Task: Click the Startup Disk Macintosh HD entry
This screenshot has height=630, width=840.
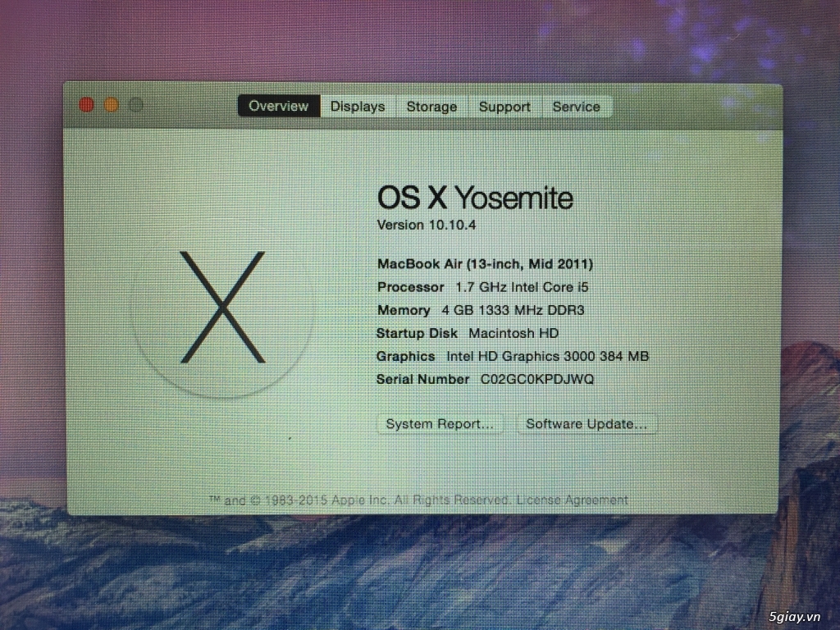Action: pyautogui.click(x=468, y=333)
